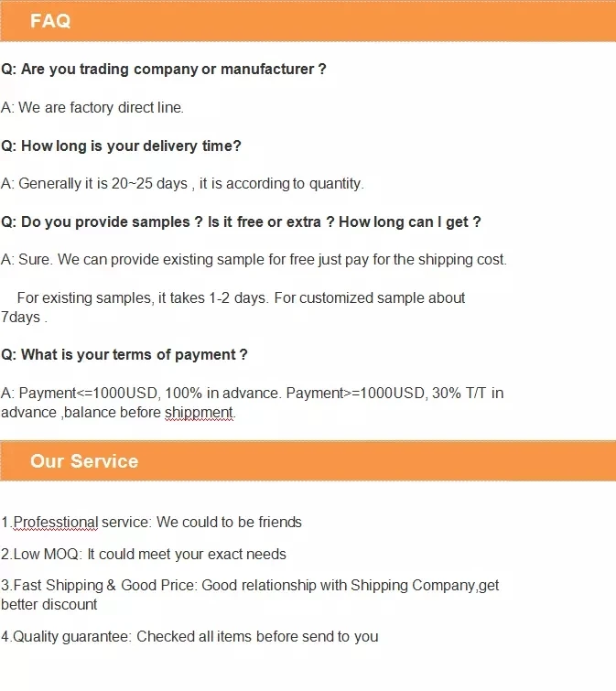
Task: Click the line about existing samples taking 1-2 days
Action: 241,297
